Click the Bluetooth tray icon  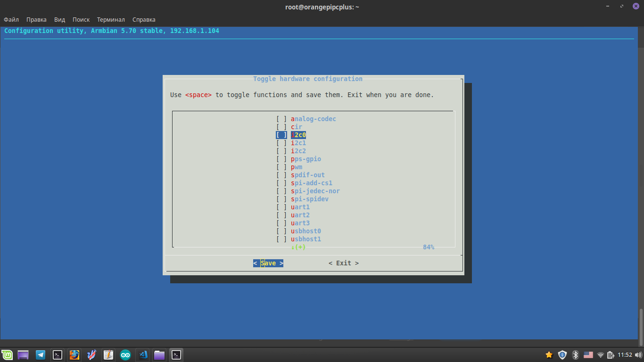[x=575, y=355]
